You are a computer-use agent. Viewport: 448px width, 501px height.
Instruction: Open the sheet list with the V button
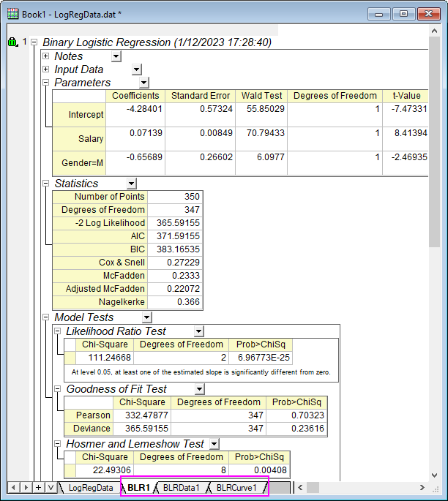51,488
